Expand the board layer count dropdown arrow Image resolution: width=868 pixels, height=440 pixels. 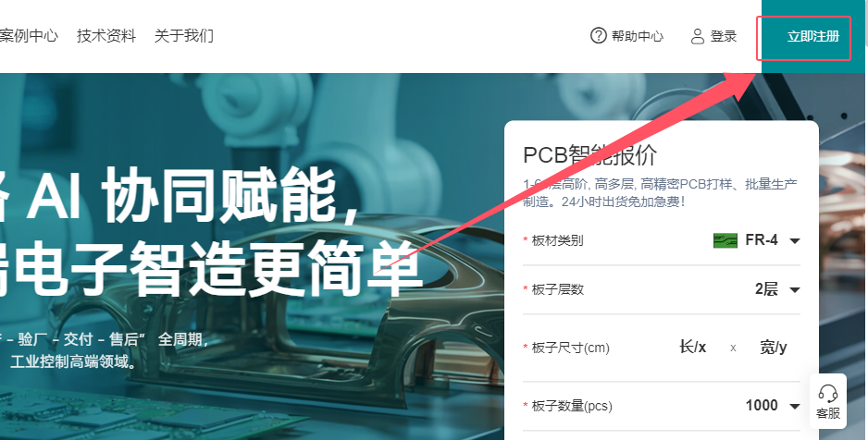(794, 289)
